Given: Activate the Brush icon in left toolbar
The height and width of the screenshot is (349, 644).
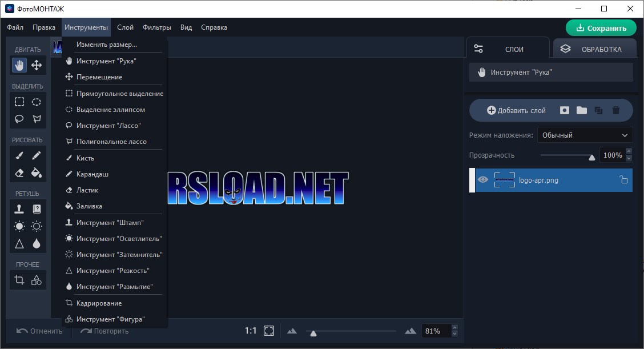Looking at the screenshot, I should coord(19,155).
